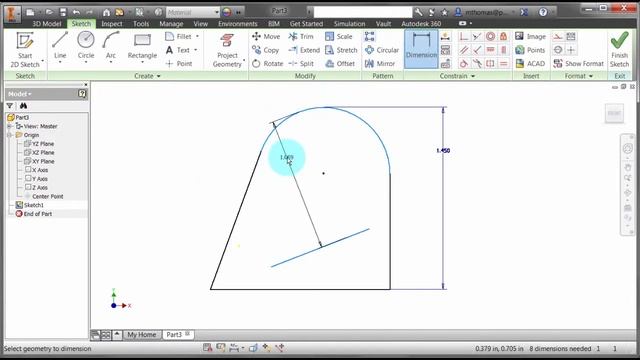Open the Tools ribbon tab
The height and width of the screenshot is (360, 640).
pos(141,24)
